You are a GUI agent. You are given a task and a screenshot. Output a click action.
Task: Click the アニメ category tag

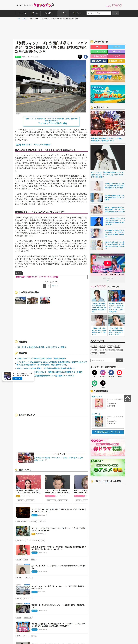click(x=18, y=57)
